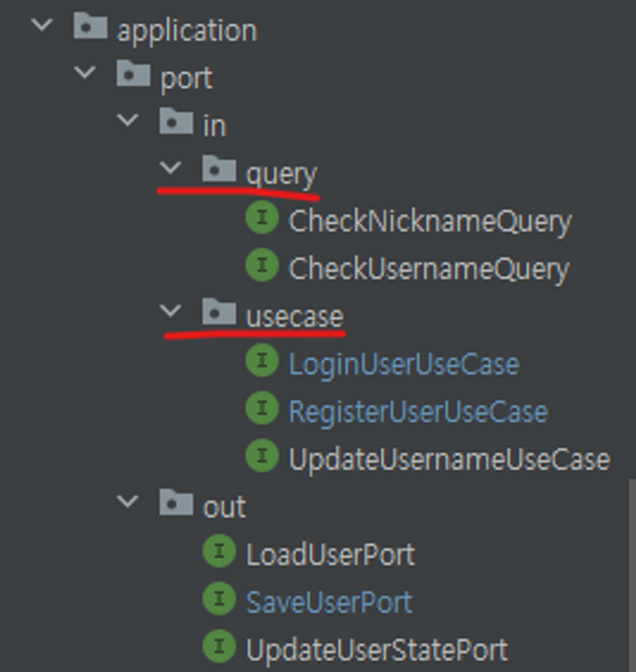Collapse the application package
Image resolution: width=636 pixels, height=672 pixels.
click(x=42, y=25)
